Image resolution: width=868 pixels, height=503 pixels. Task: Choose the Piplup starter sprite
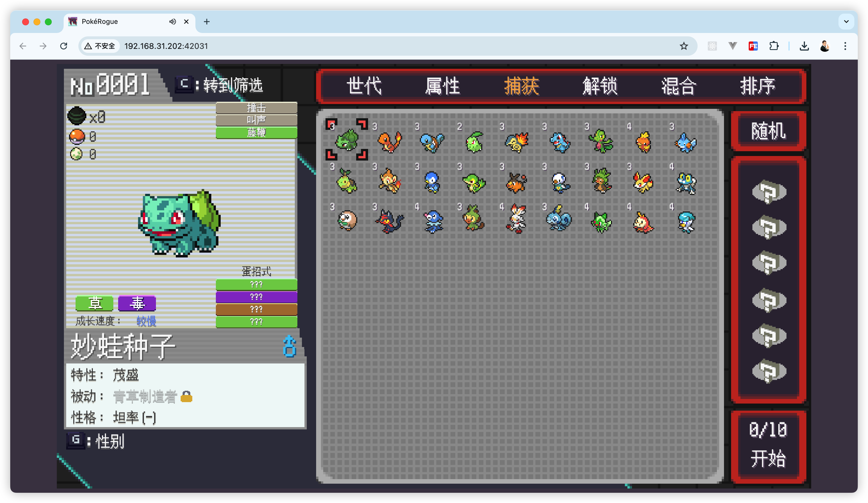432,182
